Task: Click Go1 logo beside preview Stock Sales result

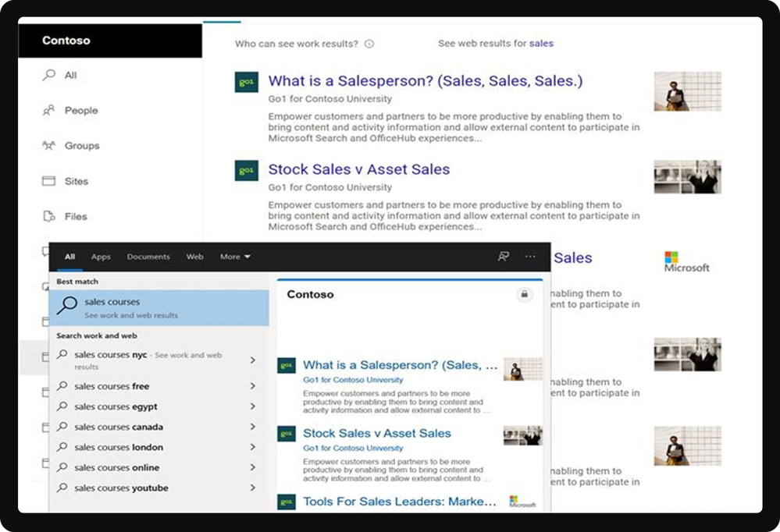Action: point(287,434)
